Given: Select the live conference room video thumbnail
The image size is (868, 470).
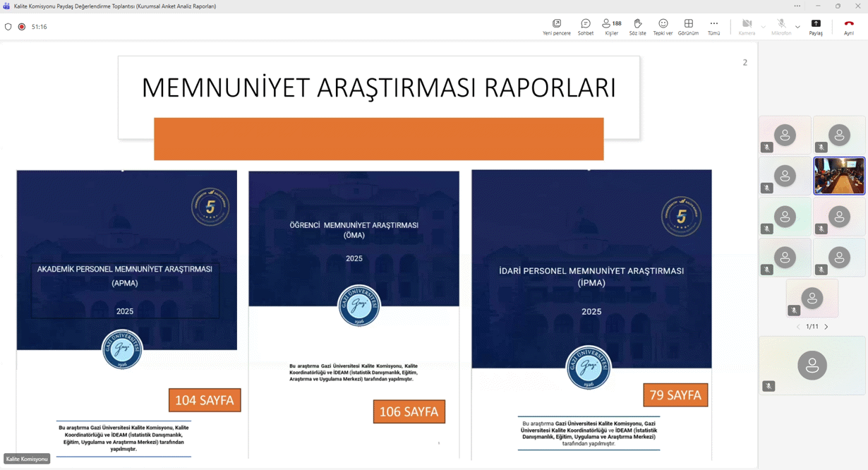Looking at the screenshot, I should tap(839, 177).
